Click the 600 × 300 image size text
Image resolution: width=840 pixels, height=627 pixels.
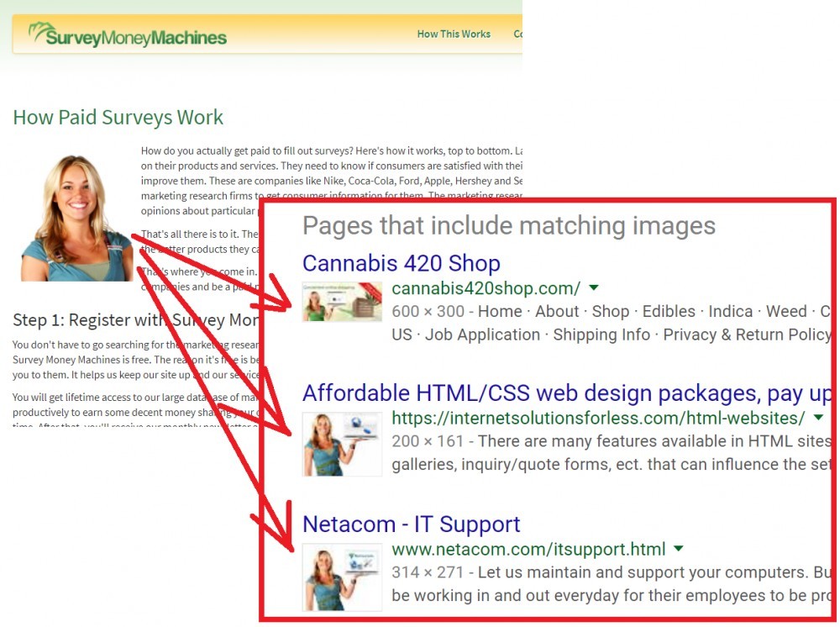click(x=428, y=311)
